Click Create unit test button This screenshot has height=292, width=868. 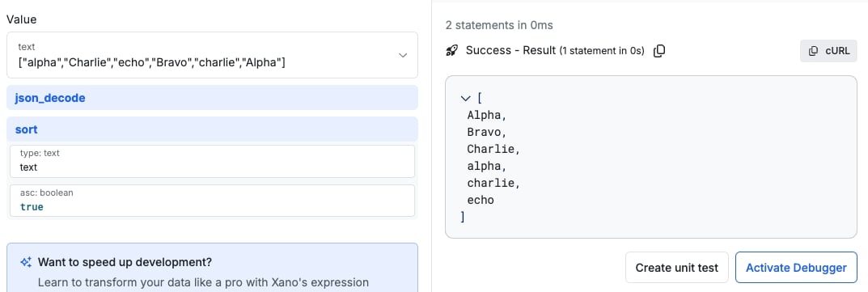tap(676, 268)
